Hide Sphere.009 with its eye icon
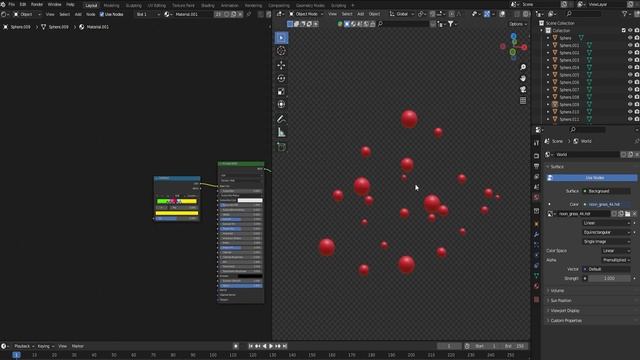The height and width of the screenshot is (360, 640). [630, 104]
